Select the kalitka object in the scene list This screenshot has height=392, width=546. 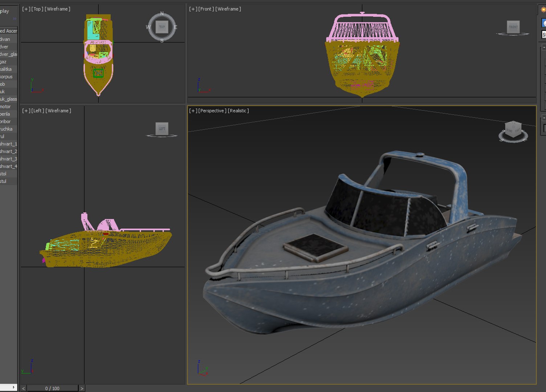pyautogui.click(x=8, y=69)
